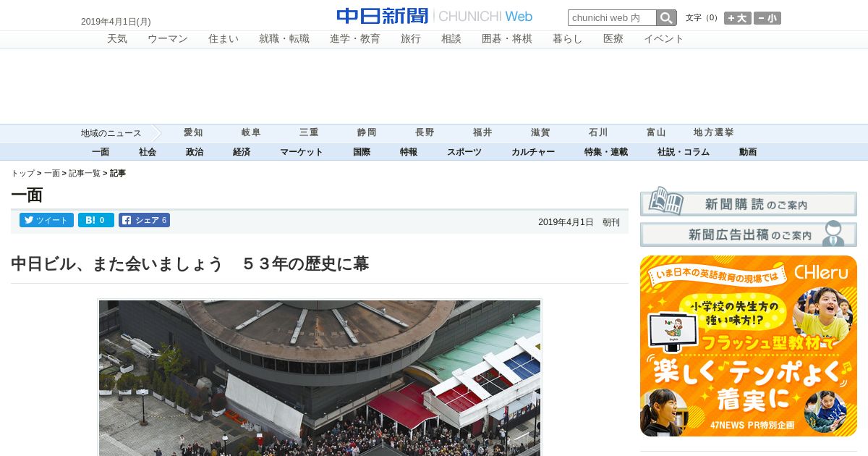Switch to 社説・コラム category tab

(684, 152)
